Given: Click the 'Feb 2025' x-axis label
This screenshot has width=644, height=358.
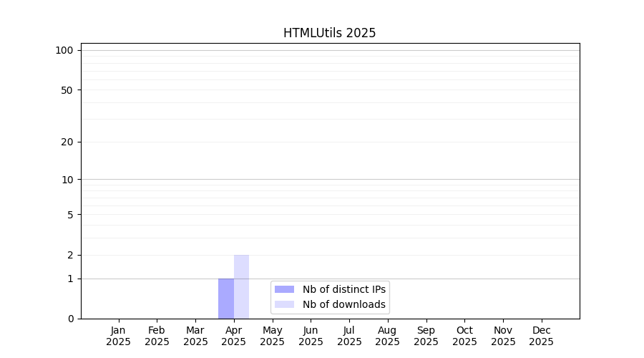Looking at the screenshot, I should pyautogui.click(x=157, y=336).
